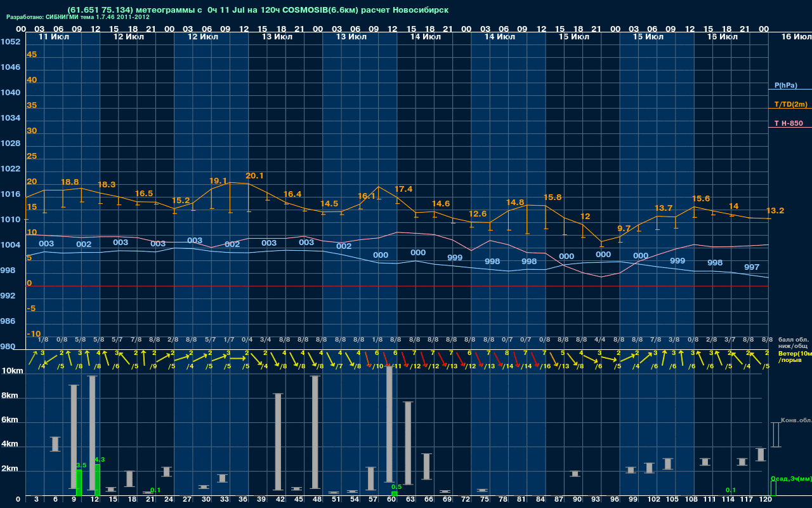The width and height of the screenshot is (812, 508).
Task: Click the forecast hour 3 bottom axis label
Action: [x=36, y=500]
